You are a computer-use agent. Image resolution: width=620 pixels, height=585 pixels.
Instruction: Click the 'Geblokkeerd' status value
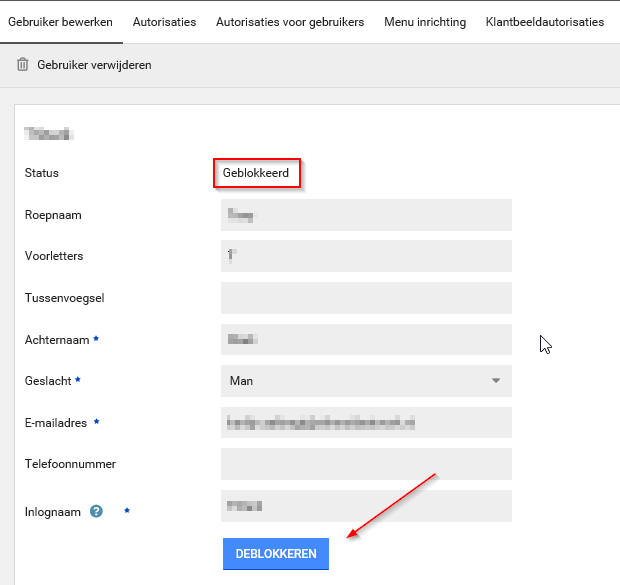[x=256, y=173]
